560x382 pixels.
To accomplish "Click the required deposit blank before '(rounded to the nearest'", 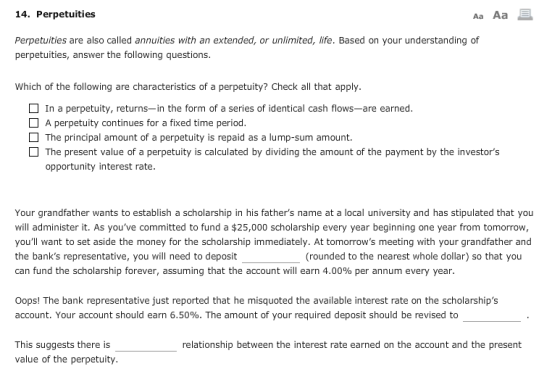I will point(271,257).
